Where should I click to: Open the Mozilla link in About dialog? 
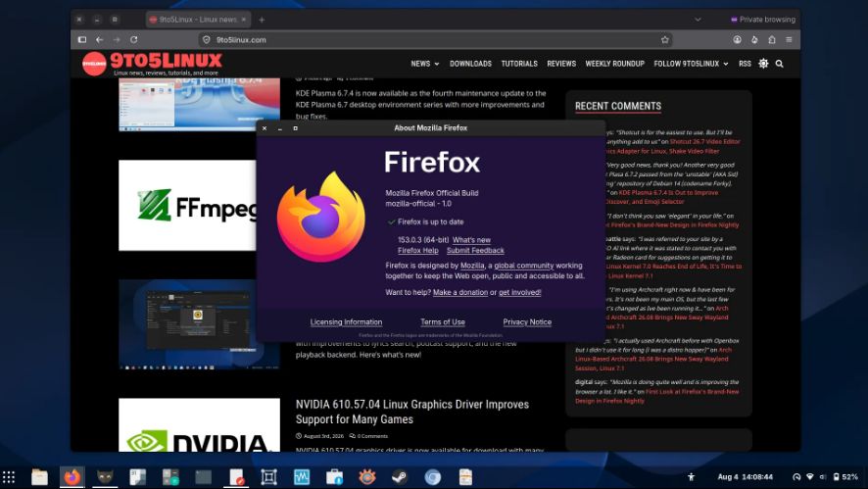pos(472,266)
